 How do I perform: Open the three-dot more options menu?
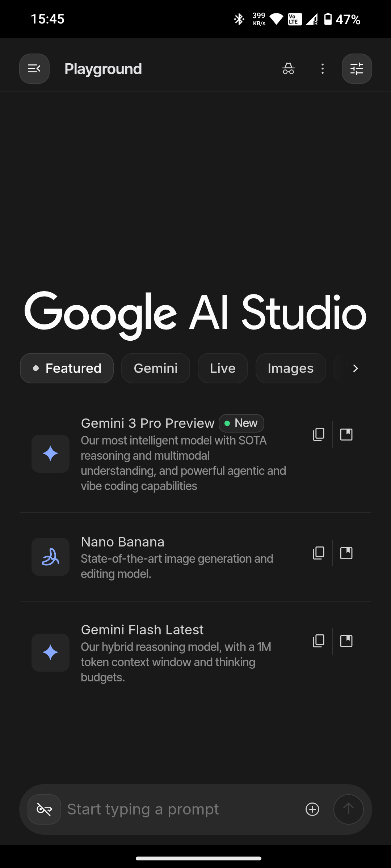322,69
